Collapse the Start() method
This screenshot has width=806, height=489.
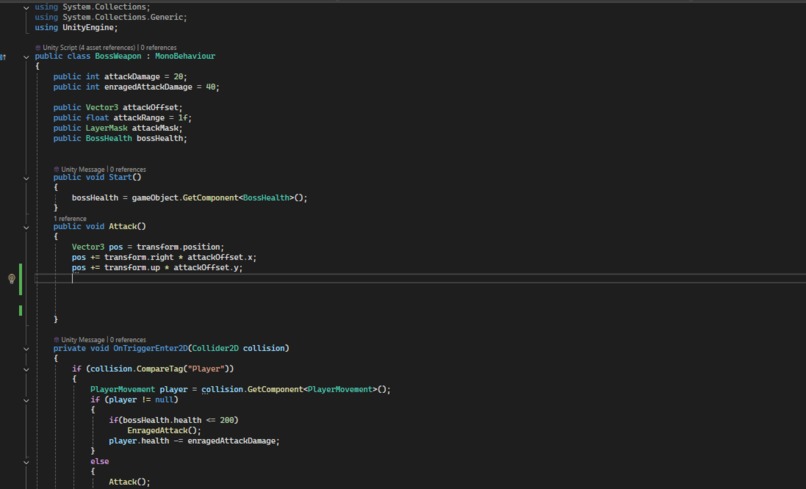coord(26,178)
